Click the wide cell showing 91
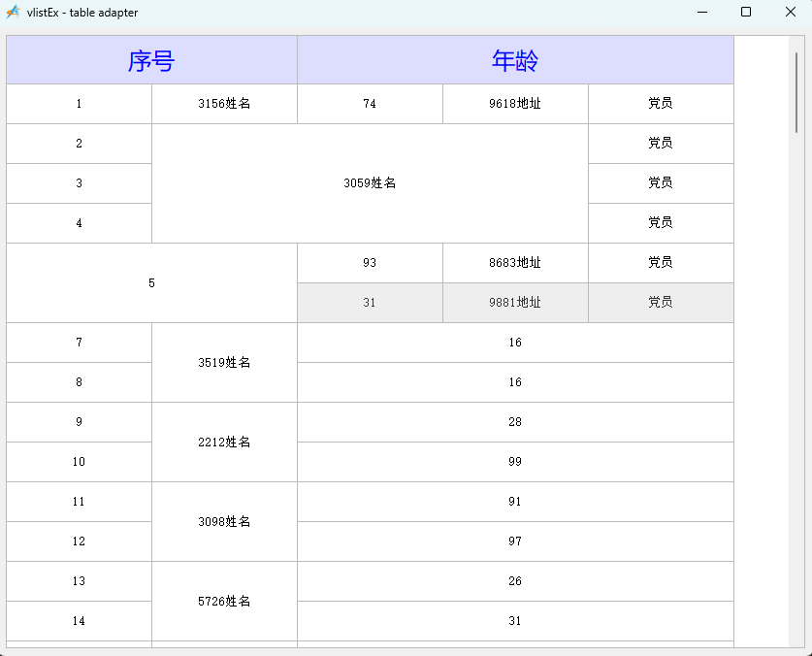The image size is (812, 656). [515, 502]
